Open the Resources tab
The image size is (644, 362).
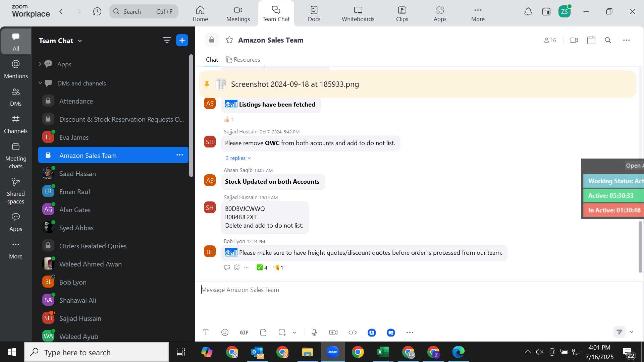tap(243, 59)
